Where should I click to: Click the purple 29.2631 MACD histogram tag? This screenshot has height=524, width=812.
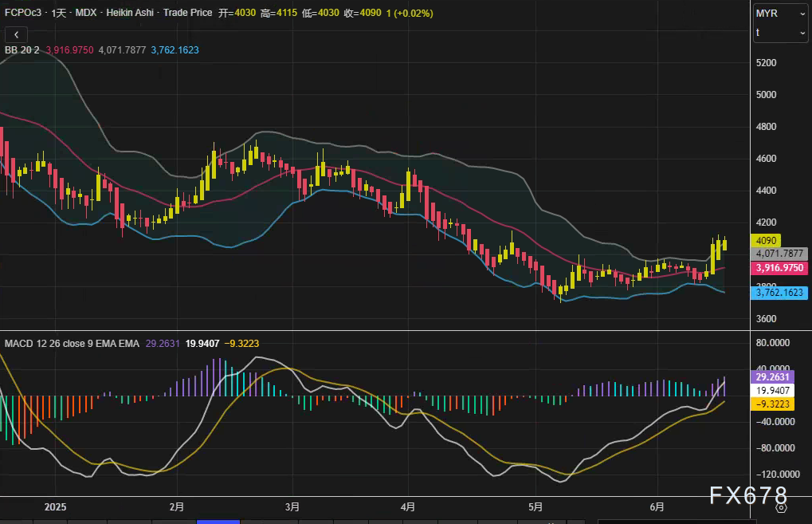[x=774, y=377]
